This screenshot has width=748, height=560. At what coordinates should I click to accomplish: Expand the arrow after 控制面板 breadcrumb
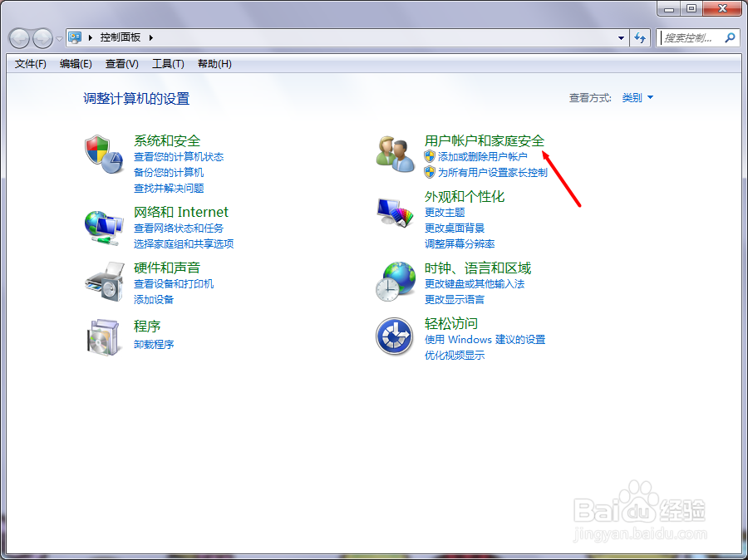150,37
